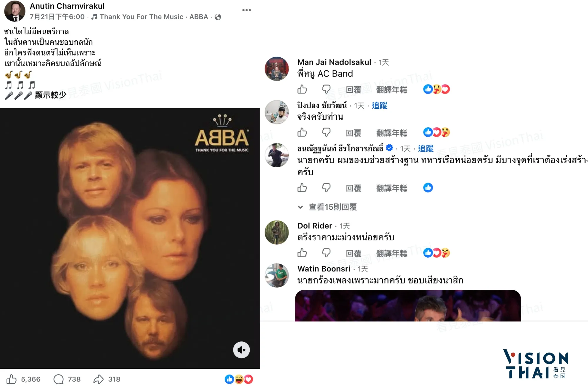Open the three-dot post options menu
The height and width of the screenshot is (392, 588).
click(246, 10)
